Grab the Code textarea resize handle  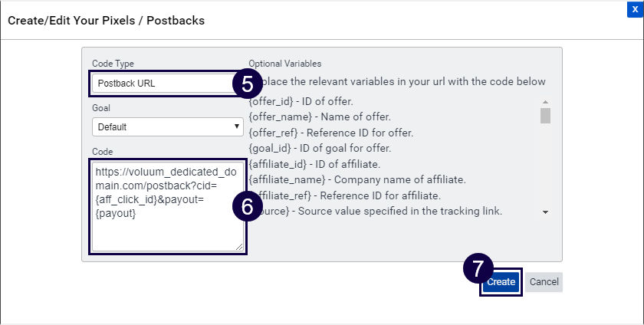239,246
